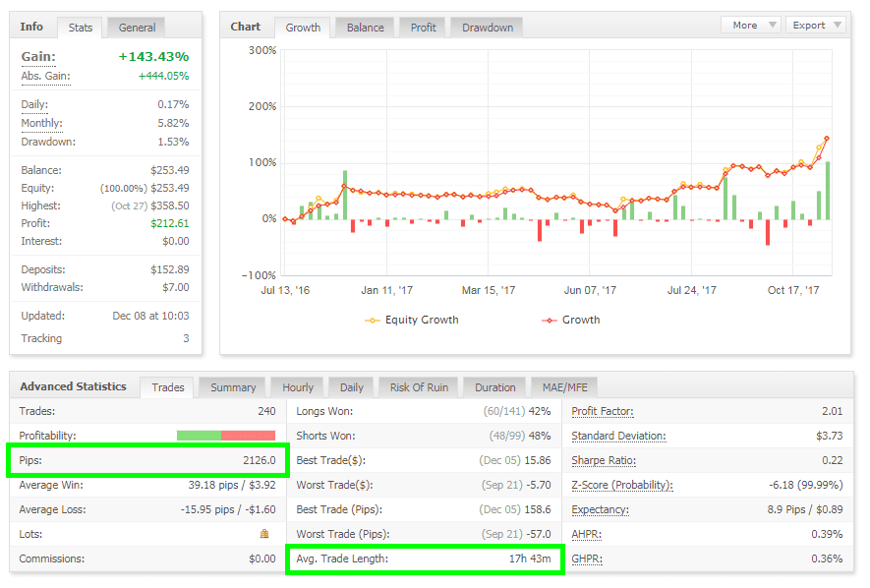This screenshot has height=588, width=870.
Task: Open the Balance chart tab
Action: [x=365, y=28]
